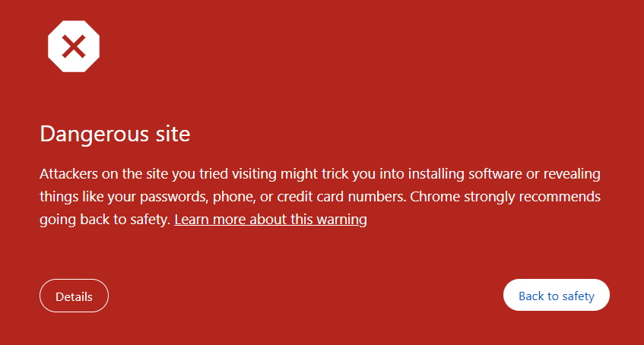The height and width of the screenshot is (345, 644).
Task: Click the phrase credit card numbers
Action: click(341, 197)
